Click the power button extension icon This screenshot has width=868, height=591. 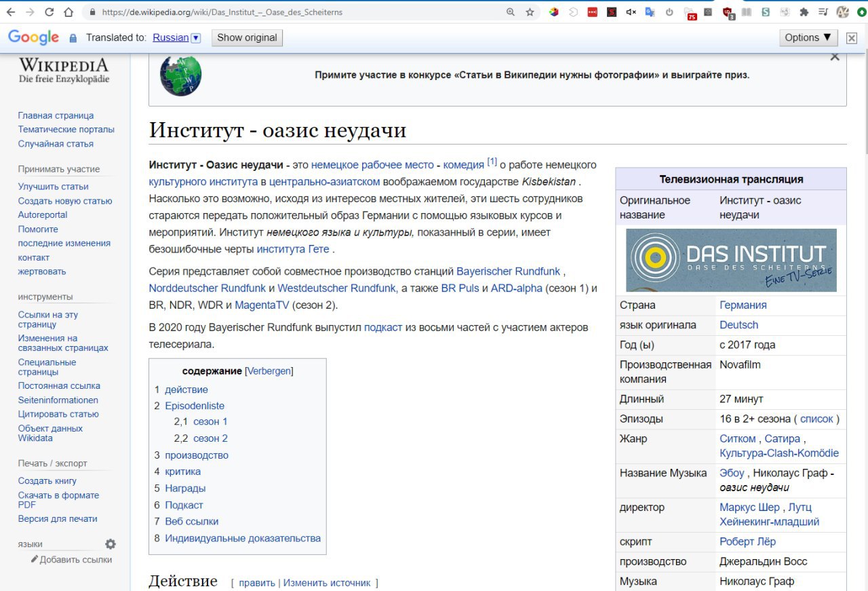pyautogui.click(x=669, y=12)
